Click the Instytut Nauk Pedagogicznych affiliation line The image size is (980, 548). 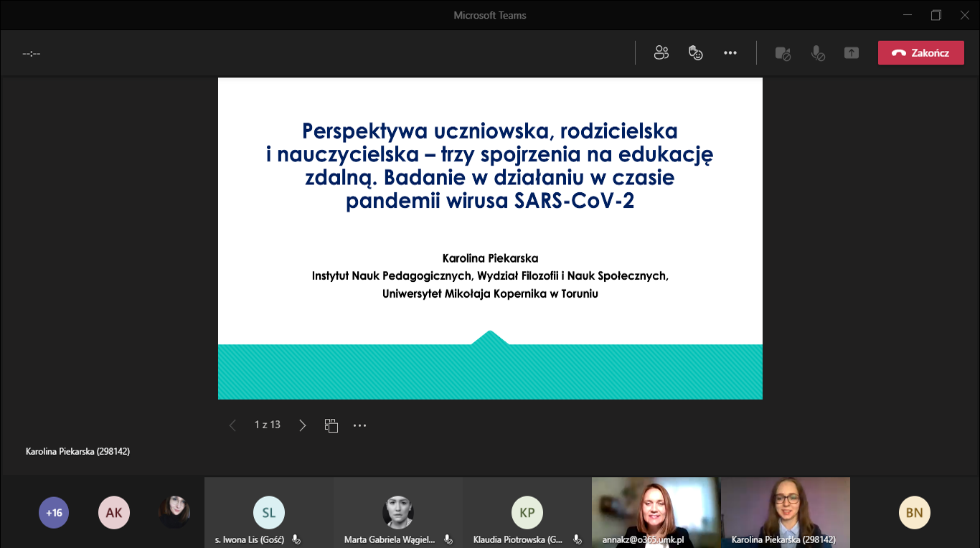[490, 275]
